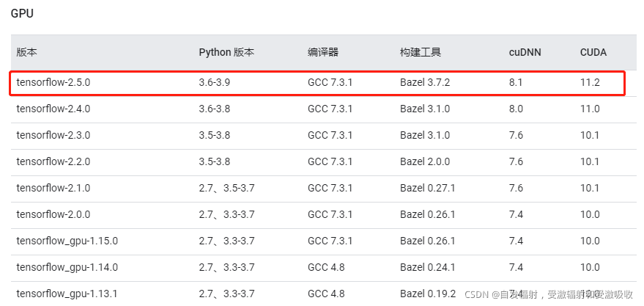Select the tensorflow-2.0.0 version cell
The height and width of the screenshot is (306, 644).
pos(53,214)
